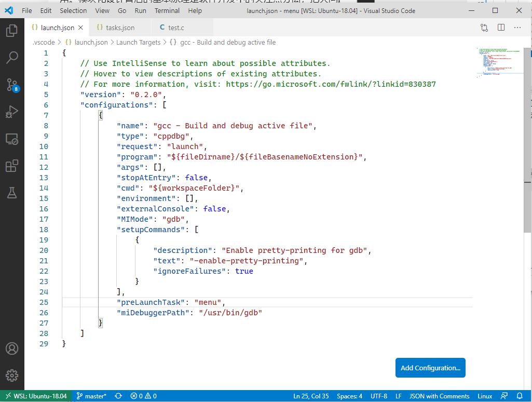Click the VS Code logo icon
Image resolution: width=532 pixels, height=402 pixels.
pyautogui.click(x=9, y=10)
